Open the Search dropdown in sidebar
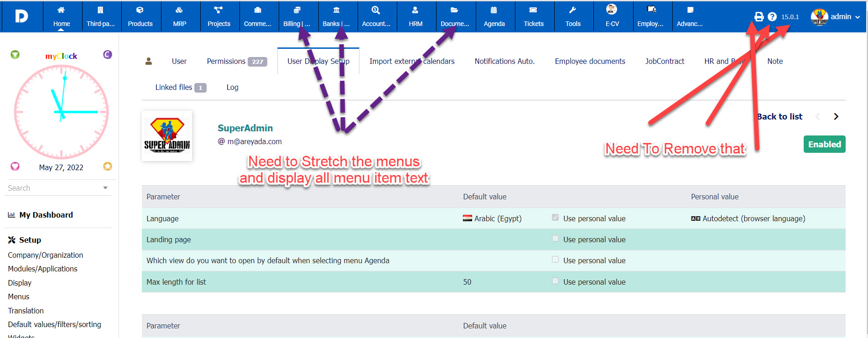This screenshot has height=338, width=868. 105,188
